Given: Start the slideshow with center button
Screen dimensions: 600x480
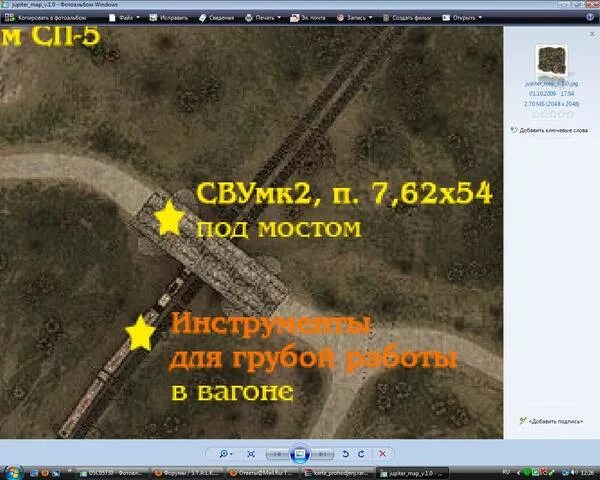Looking at the screenshot, I should pyautogui.click(x=300, y=454).
